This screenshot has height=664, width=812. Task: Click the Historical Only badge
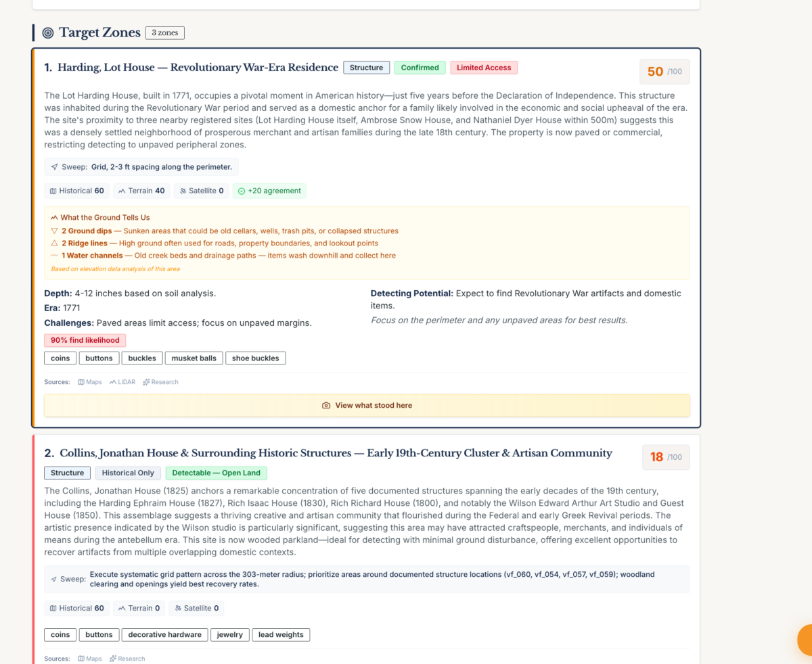pyautogui.click(x=129, y=473)
